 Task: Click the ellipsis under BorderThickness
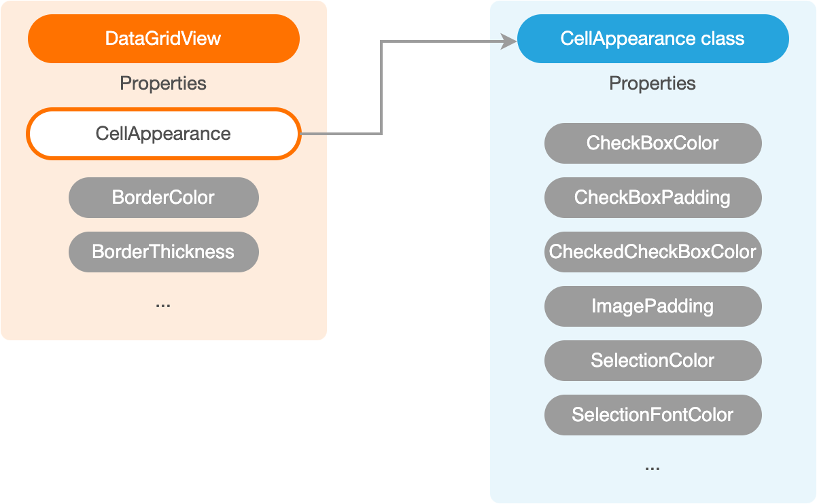point(163,305)
